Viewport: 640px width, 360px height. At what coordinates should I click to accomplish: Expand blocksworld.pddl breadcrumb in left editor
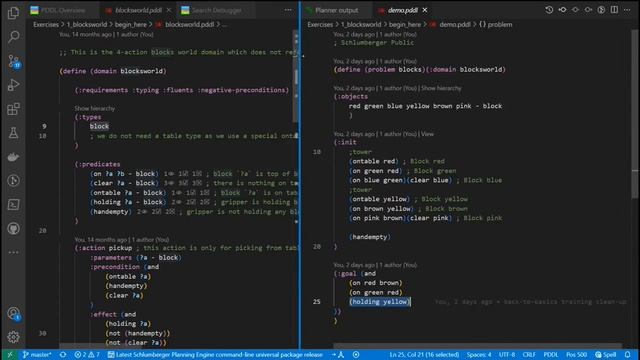point(185,24)
